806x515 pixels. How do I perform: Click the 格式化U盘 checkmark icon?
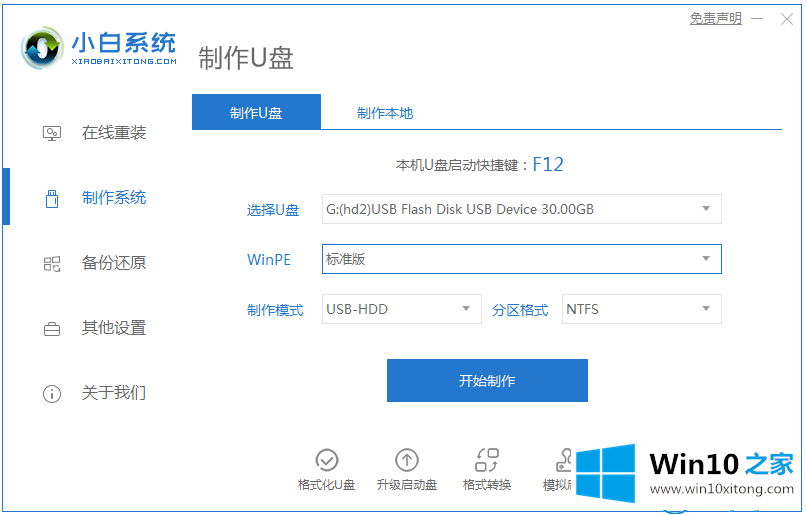pos(326,460)
